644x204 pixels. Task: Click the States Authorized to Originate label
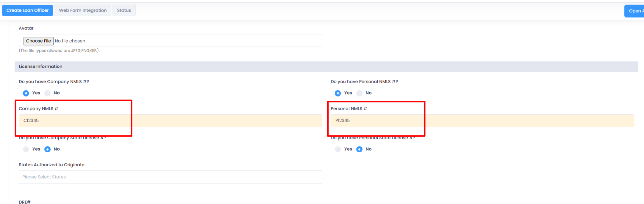(x=51, y=165)
